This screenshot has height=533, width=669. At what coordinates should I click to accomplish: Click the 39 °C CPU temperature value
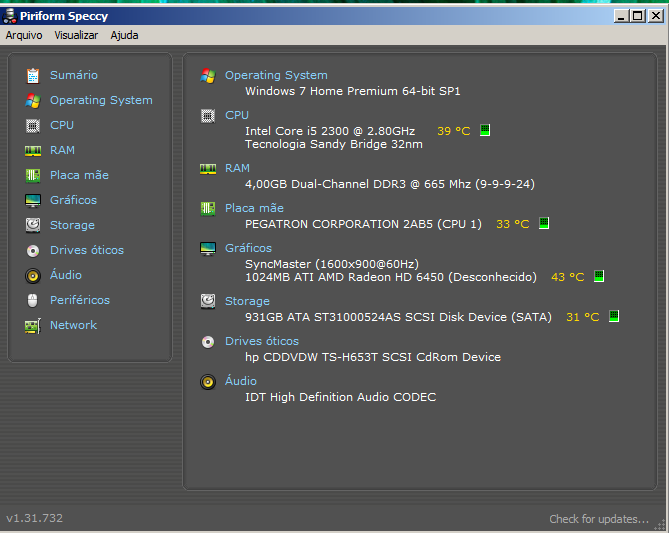pyautogui.click(x=454, y=131)
